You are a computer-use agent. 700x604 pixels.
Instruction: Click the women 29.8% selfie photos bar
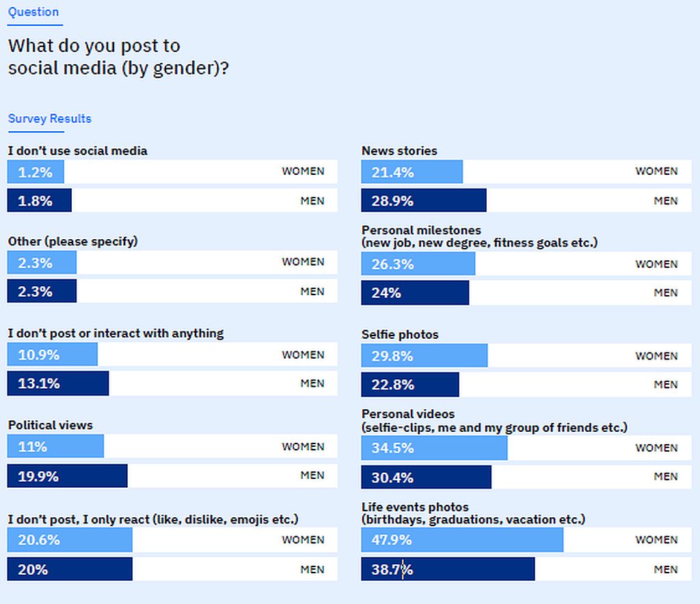(x=425, y=355)
